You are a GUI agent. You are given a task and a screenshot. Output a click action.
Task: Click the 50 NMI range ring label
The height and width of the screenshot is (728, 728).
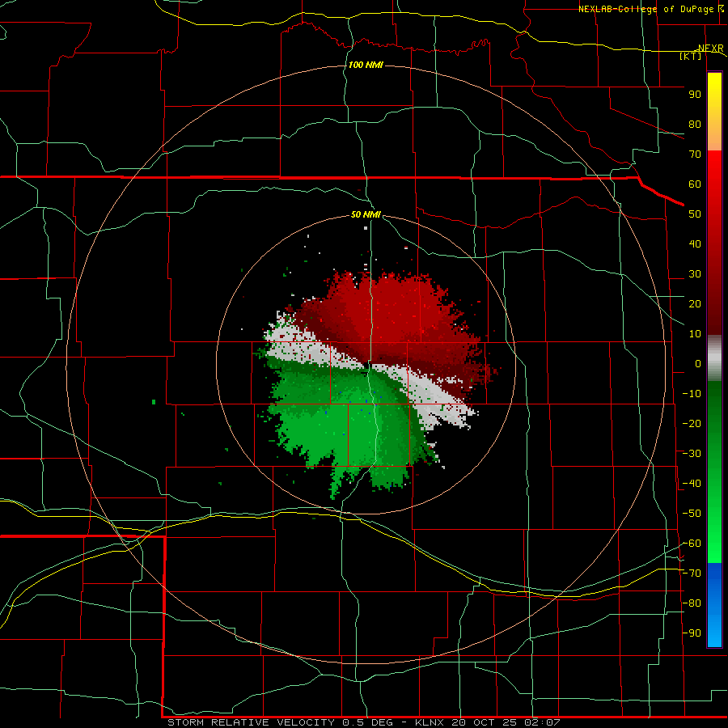(366, 214)
